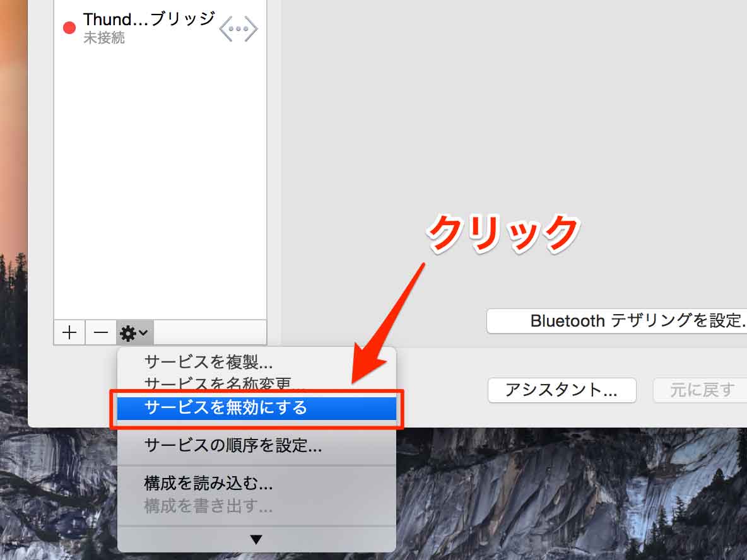Open the gear action menu
Screen dimensions: 747x560
point(134,332)
